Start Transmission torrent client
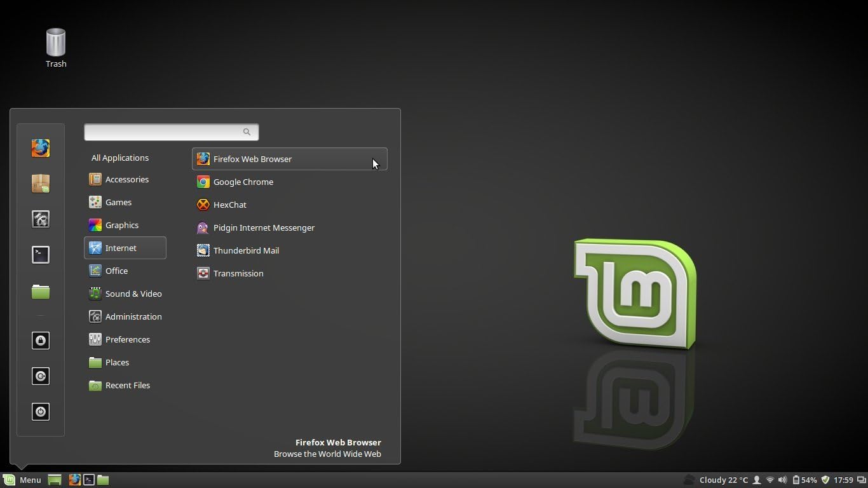Image resolution: width=868 pixels, height=488 pixels. [238, 273]
